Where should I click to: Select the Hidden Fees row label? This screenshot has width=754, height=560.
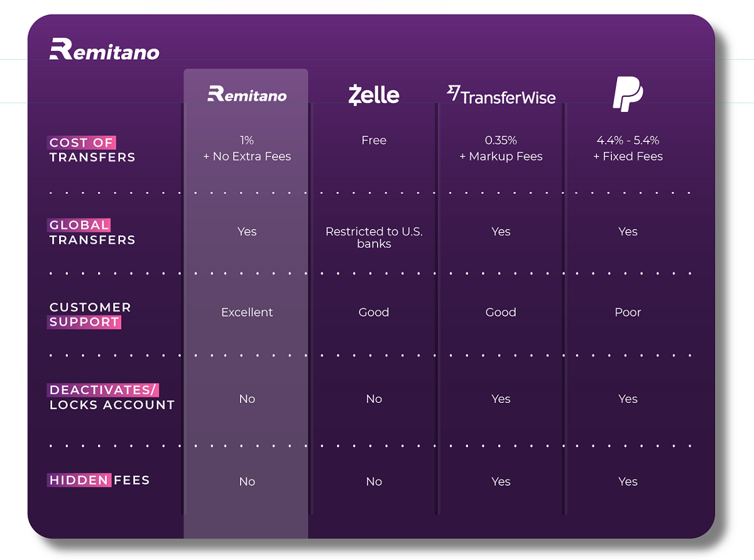coord(99,480)
